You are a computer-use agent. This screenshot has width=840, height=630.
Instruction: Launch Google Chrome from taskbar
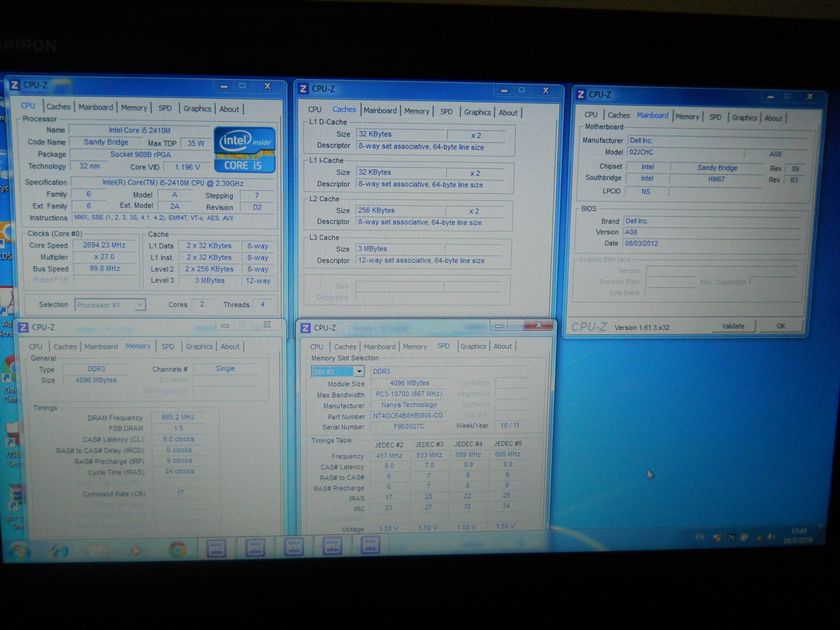(x=178, y=549)
